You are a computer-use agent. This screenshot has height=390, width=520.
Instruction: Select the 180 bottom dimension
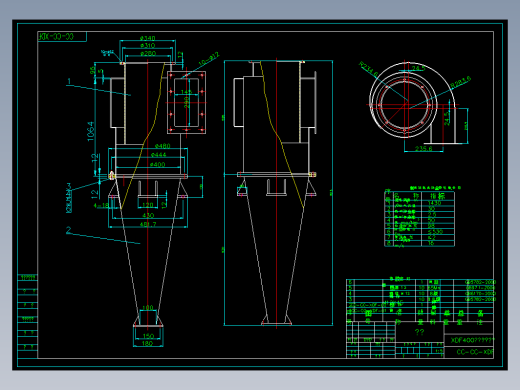click(147, 343)
